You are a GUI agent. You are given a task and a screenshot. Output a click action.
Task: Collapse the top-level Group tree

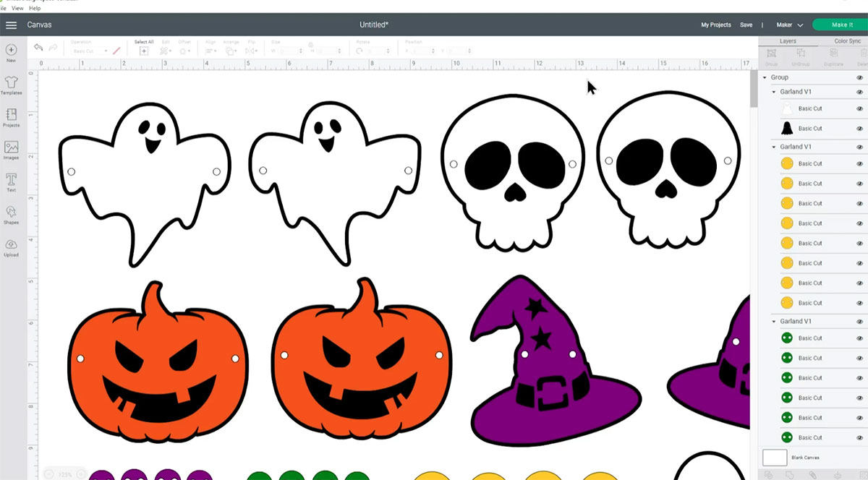point(765,77)
